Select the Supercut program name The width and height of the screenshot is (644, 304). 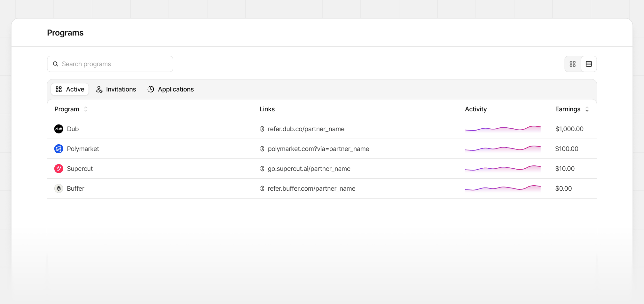[x=80, y=169]
